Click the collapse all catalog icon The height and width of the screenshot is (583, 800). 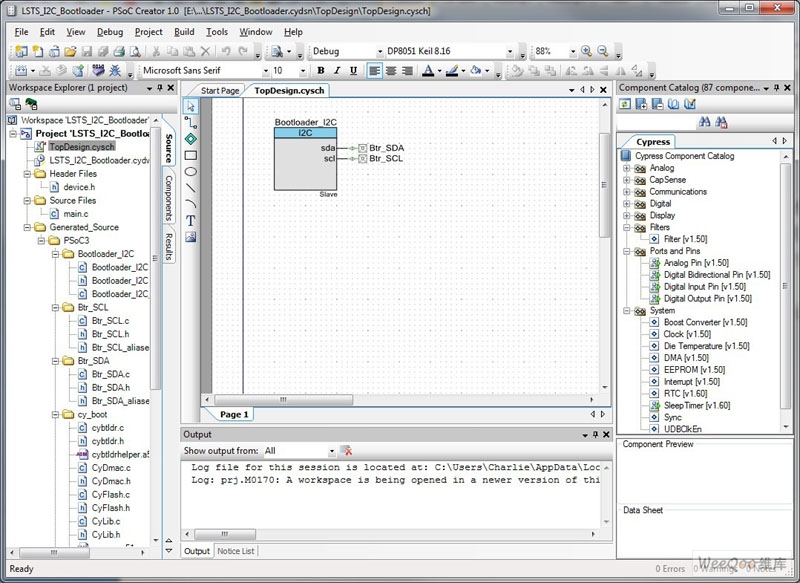coord(658,104)
